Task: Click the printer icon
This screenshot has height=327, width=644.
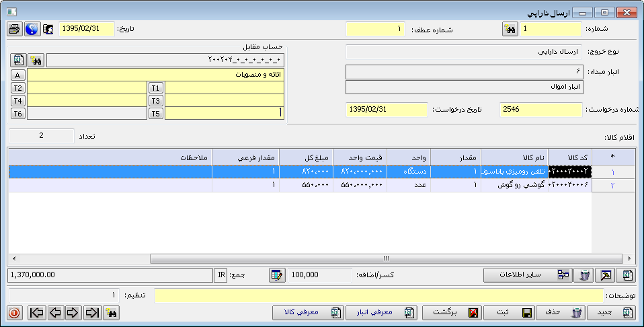Action: pos(14,29)
